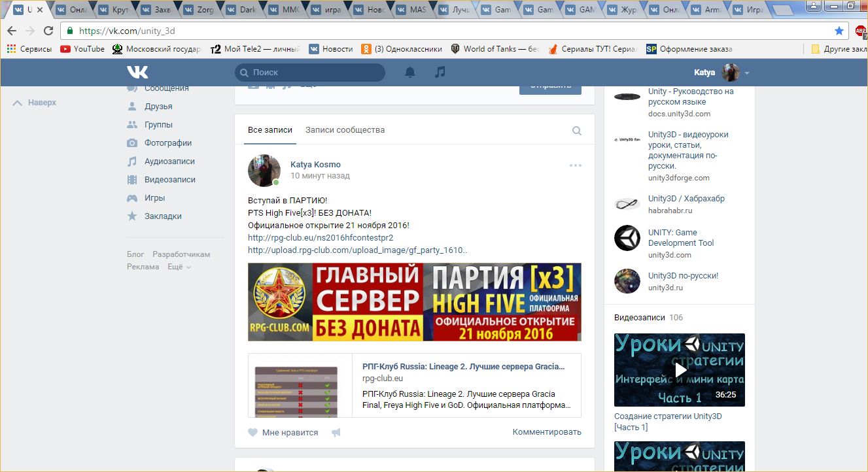Open Друзья in left sidebar
The image size is (868, 472).
point(158,107)
